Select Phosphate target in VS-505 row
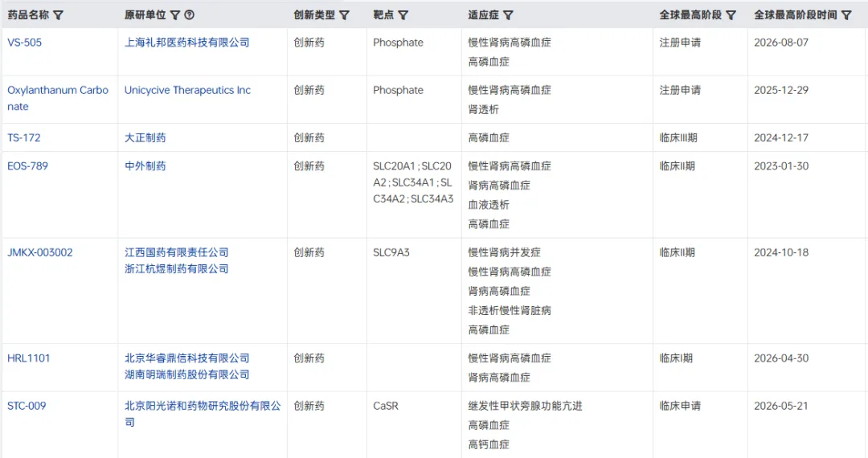Viewport: 868px width, 458px height. 398,43
